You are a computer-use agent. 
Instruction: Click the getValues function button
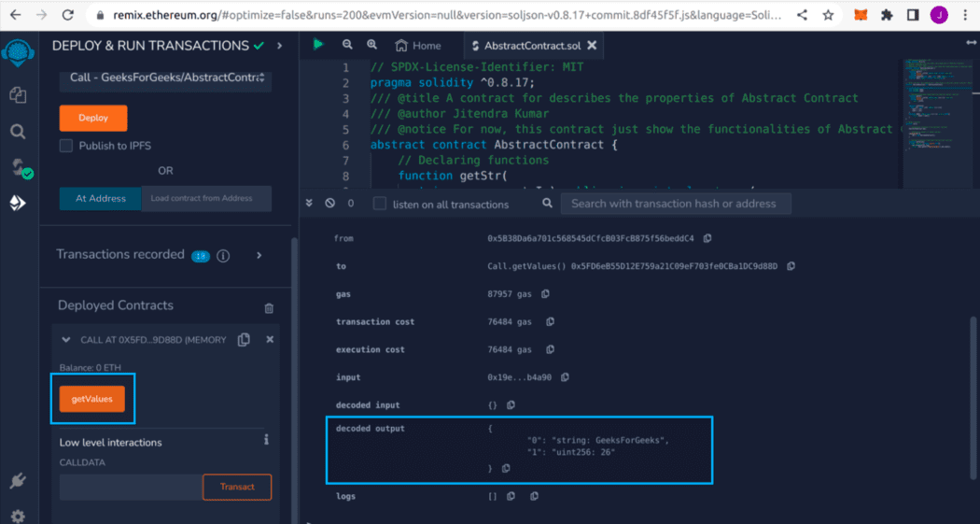pyautogui.click(x=91, y=399)
